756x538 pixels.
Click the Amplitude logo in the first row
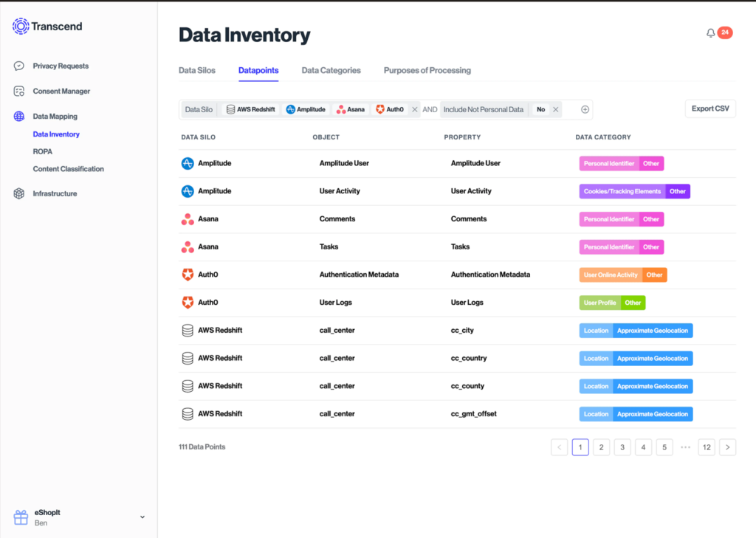coord(187,163)
